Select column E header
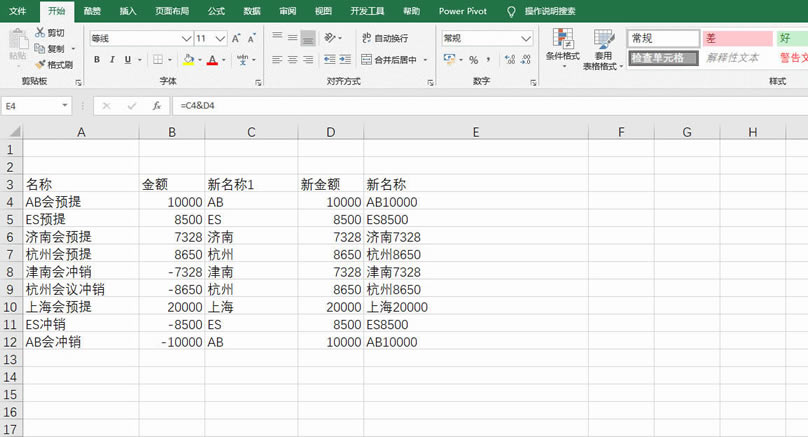This screenshot has width=808, height=437. point(476,132)
